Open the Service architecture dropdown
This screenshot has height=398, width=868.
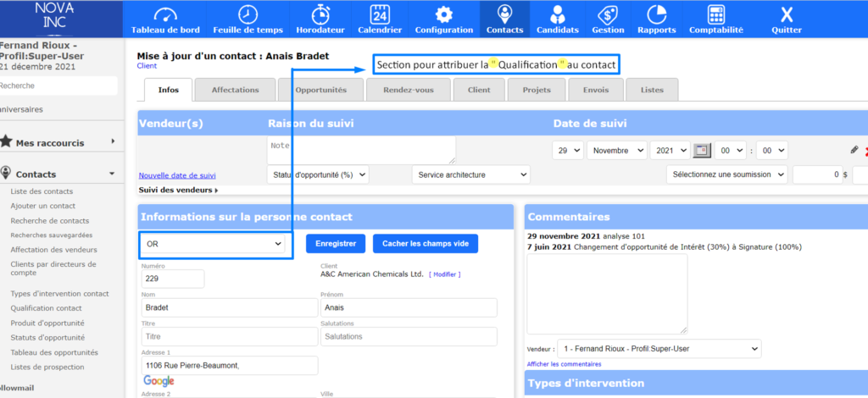470,174
